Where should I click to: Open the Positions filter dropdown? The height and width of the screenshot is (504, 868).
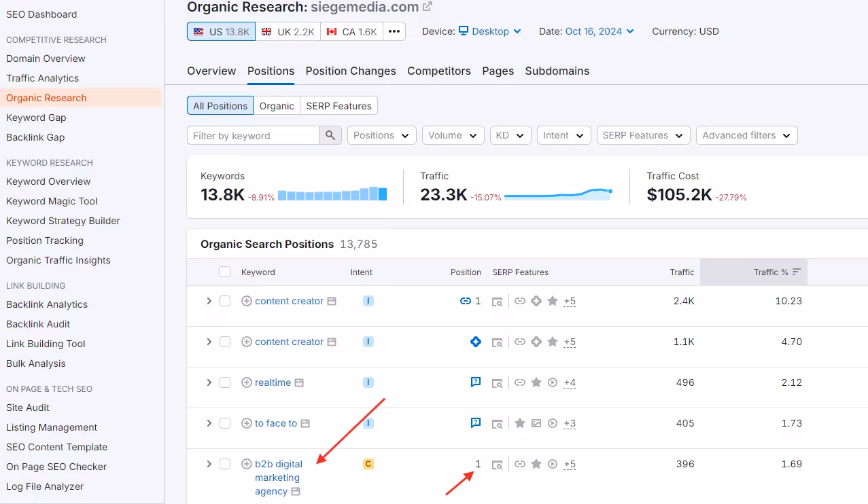[x=382, y=135]
